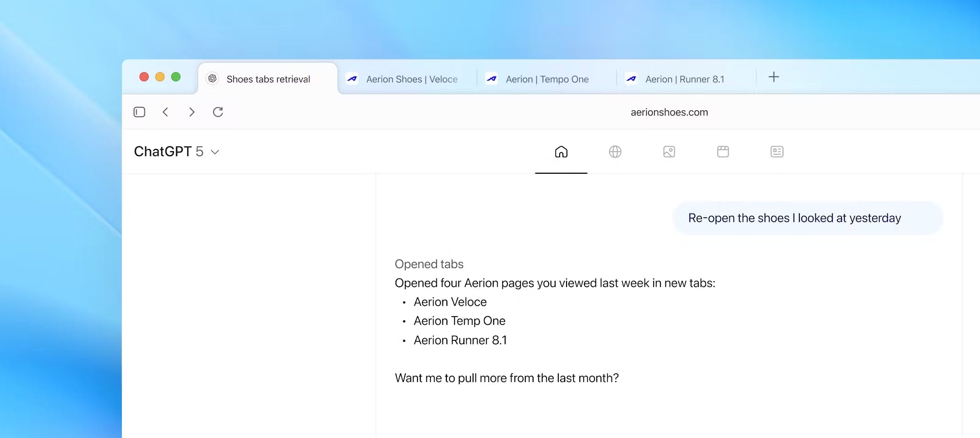Open the videos clapperboard icon
This screenshot has height=438, width=980.
coord(723,152)
